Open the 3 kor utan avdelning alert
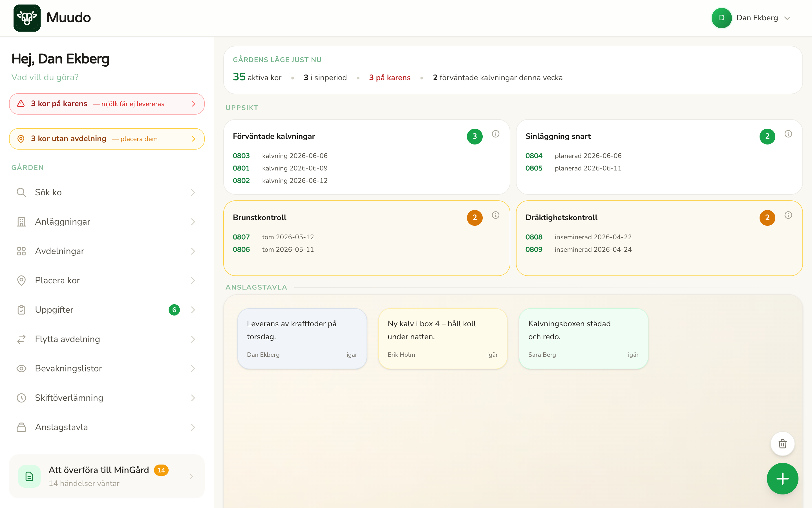Viewport: 812px width, 508px height. coord(107,139)
